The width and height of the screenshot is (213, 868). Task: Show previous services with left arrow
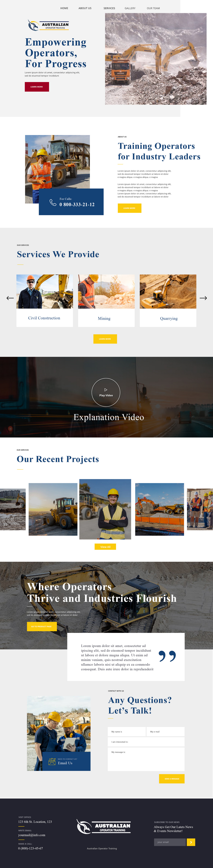[x=10, y=298]
